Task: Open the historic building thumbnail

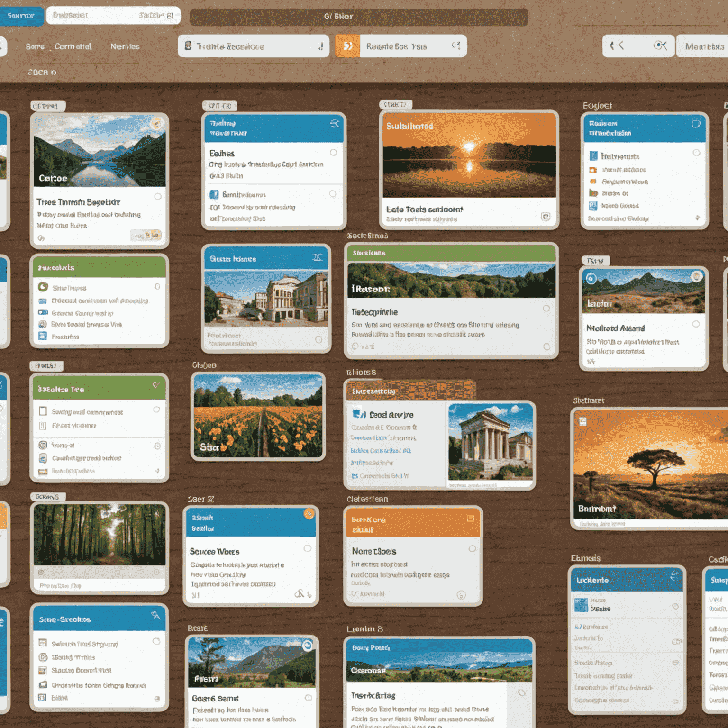Action: (266, 298)
